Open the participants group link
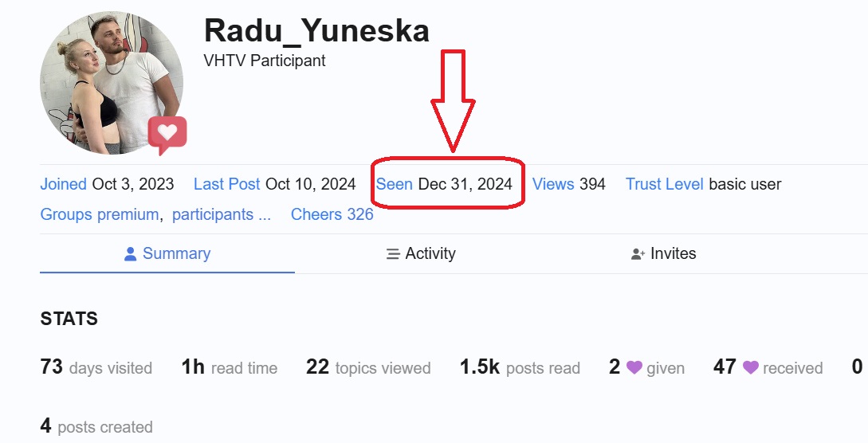The image size is (868, 443). click(213, 214)
